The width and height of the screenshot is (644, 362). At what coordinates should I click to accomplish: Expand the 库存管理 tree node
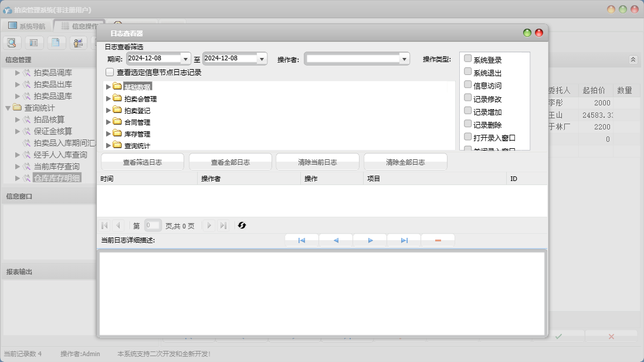point(109,134)
